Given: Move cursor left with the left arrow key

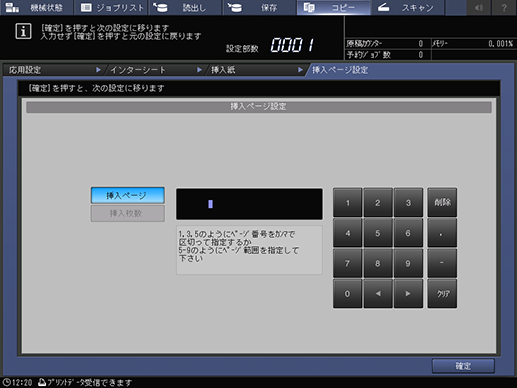Looking at the screenshot, I should point(378,294).
